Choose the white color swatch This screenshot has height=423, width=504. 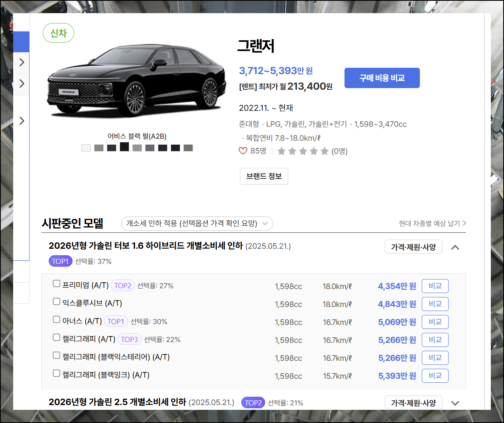tap(86, 148)
